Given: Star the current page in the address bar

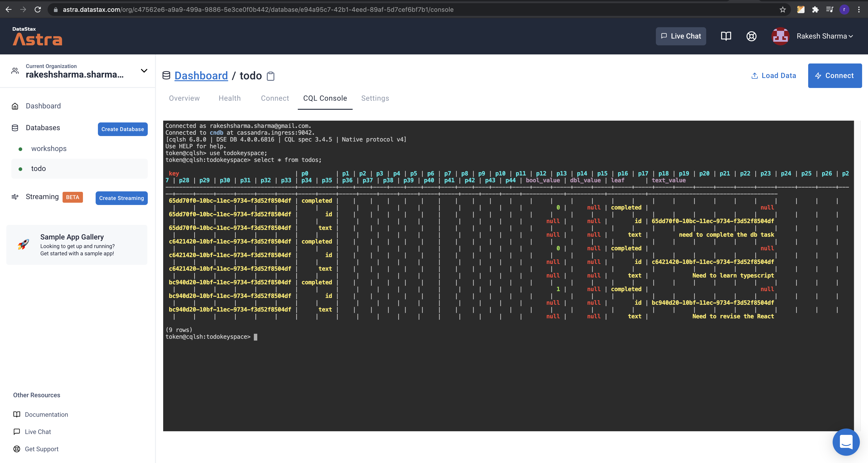Looking at the screenshot, I should click(x=782, y=10).
